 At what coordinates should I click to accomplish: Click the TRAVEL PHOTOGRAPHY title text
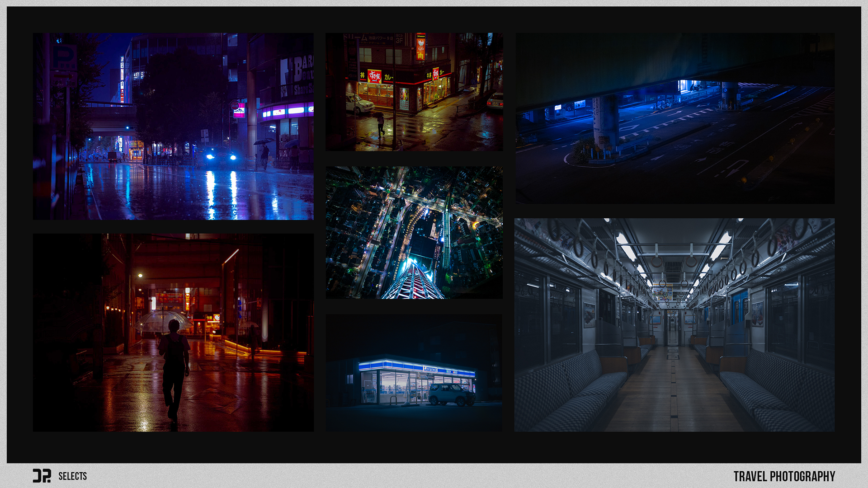click(784, 476)
